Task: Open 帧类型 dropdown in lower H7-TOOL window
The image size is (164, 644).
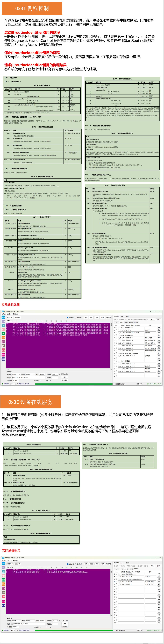Action: tap(30, 621)
